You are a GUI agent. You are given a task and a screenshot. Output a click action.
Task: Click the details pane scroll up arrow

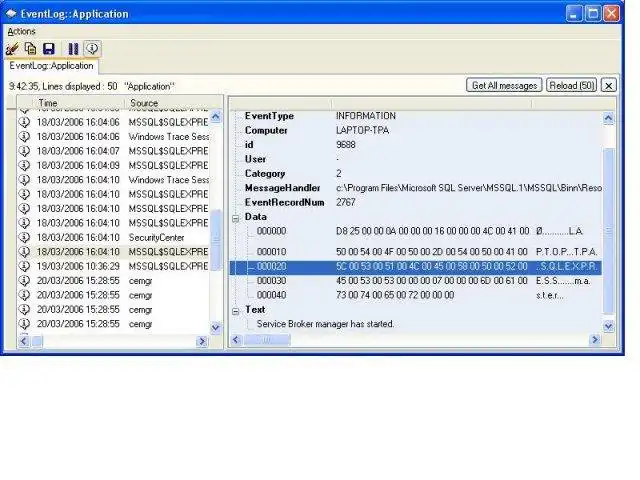pos(608,118)
